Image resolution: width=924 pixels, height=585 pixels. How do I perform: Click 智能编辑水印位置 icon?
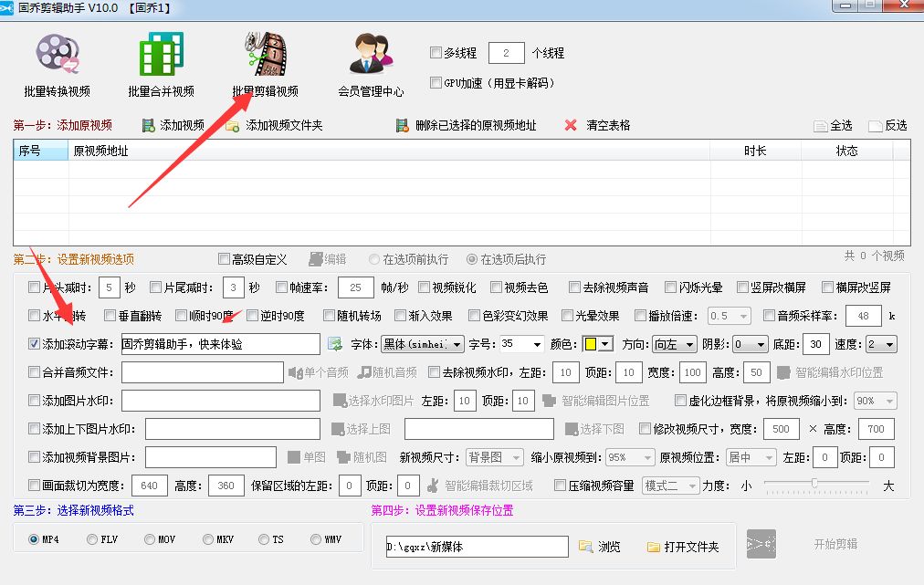pos(783,372)
